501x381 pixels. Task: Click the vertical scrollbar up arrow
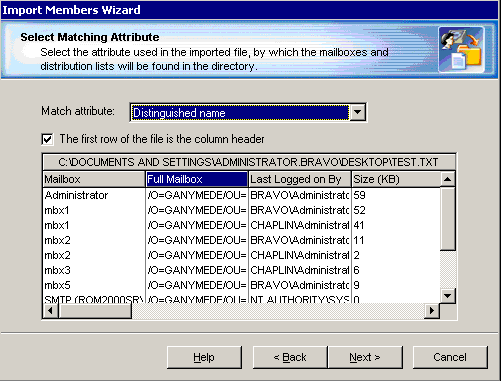448,179
